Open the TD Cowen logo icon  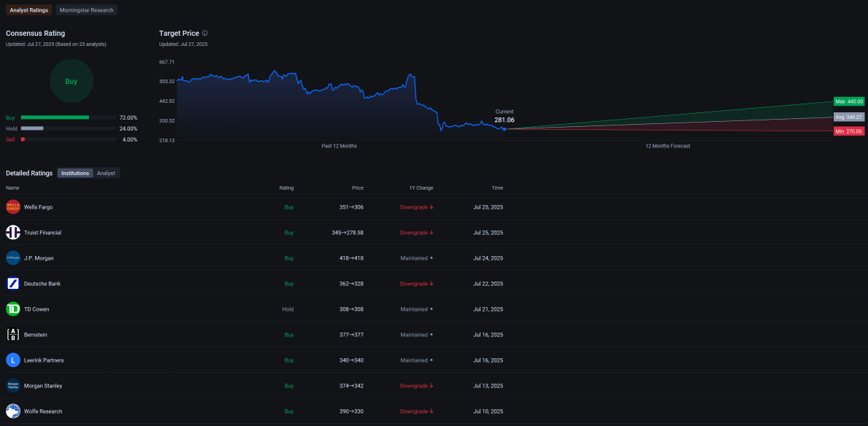[x=12, y=309]
